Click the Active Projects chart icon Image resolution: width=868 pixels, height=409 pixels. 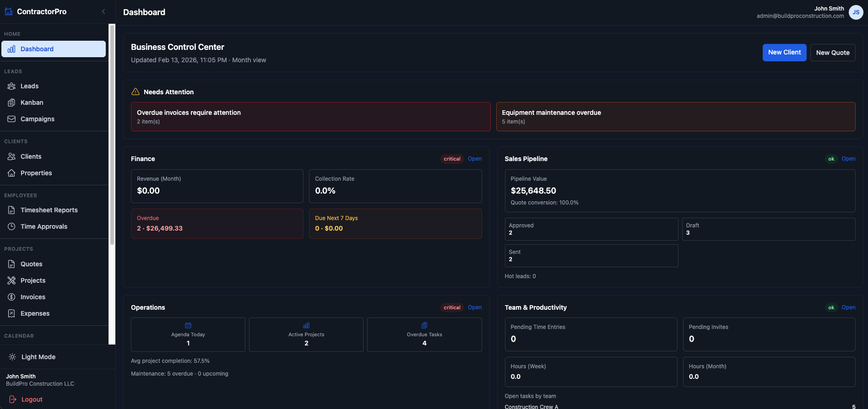pos(306,325)
